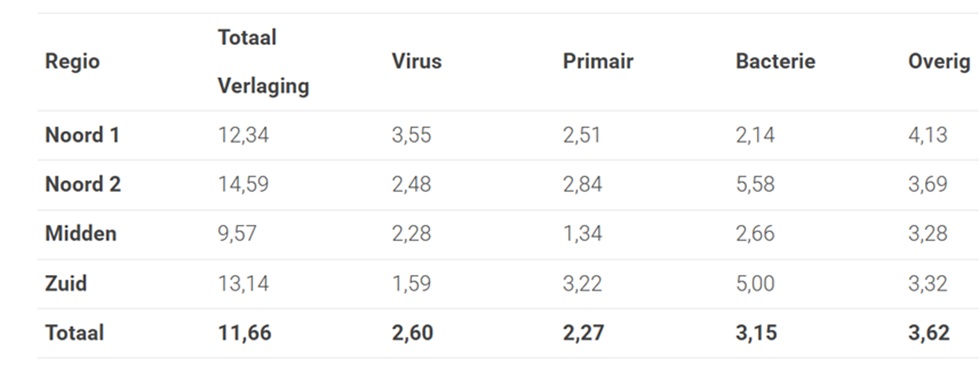The image size is (979, 378).
Task: Select Midden Primair value 1,34
Action: (582, 234)
